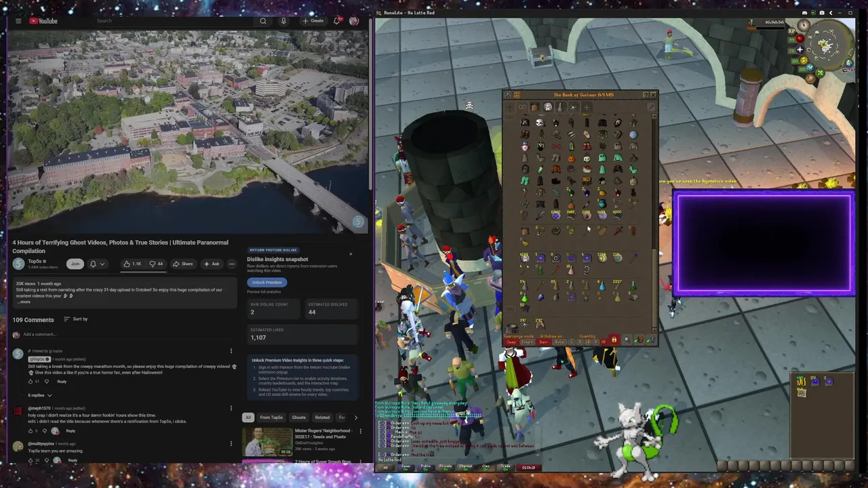The image size is (868, 488).
Task: Set rearrange mode to Swap
Action: [x=511, y=342]
